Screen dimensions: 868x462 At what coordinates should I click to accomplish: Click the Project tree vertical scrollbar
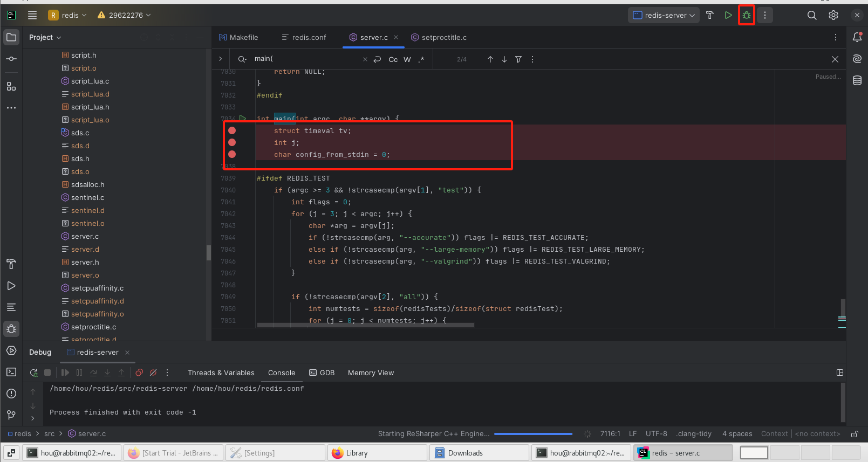click(x=209, y=252)
